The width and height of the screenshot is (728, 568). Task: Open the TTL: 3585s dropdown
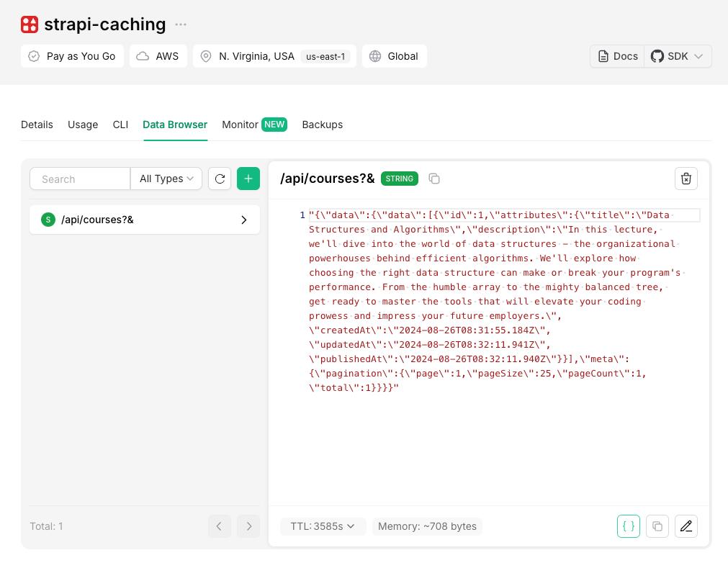[323, 526]
